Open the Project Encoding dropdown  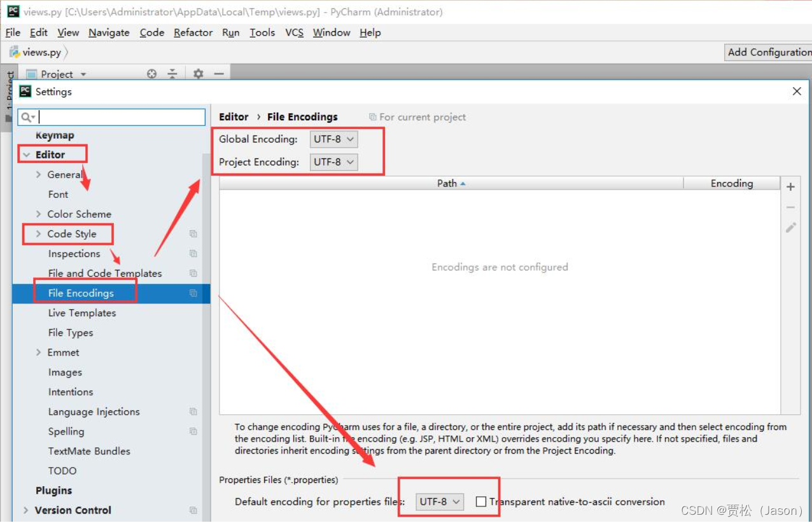pos(334,162)
